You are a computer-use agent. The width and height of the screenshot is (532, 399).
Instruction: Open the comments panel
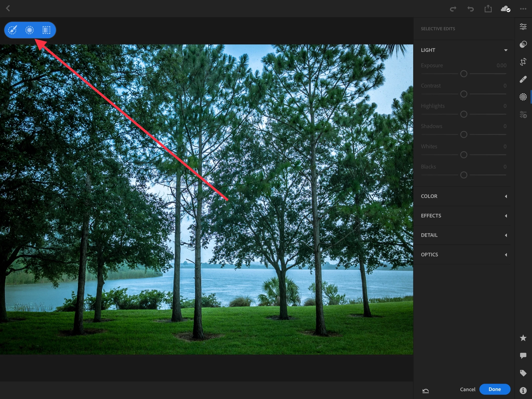pos(523,355)
